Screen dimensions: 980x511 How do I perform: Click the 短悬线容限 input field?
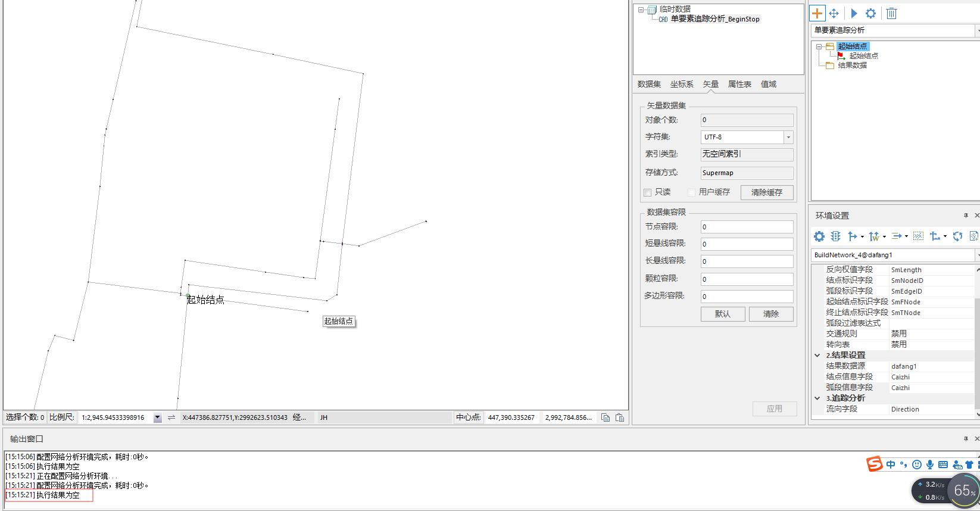(x=747, y=244)
